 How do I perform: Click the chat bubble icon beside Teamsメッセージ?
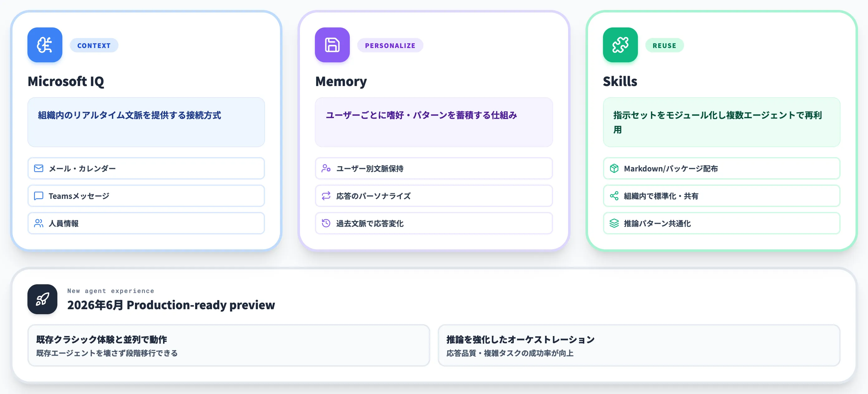pos(39,196)
